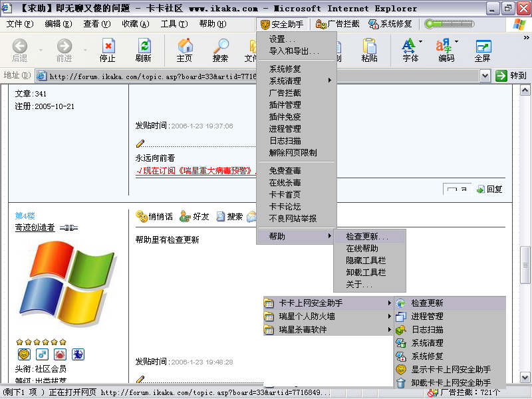Click the pencil signature icon under first post time
Image resolution: width=532 pixels, height=399 pixels.
140,144
